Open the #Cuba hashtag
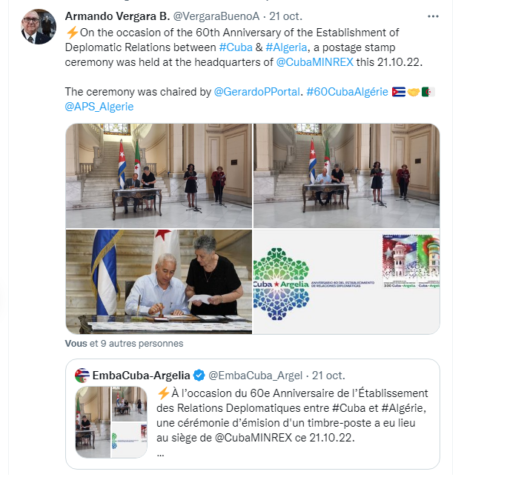This screenshot has width=527, height=480. [236, 47]
